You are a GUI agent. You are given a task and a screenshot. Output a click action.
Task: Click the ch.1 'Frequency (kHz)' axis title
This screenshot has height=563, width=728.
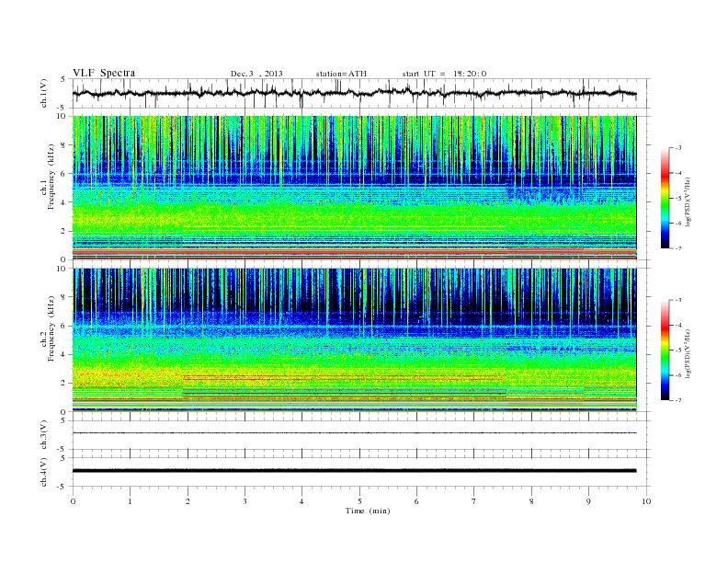tap(51, 177)
